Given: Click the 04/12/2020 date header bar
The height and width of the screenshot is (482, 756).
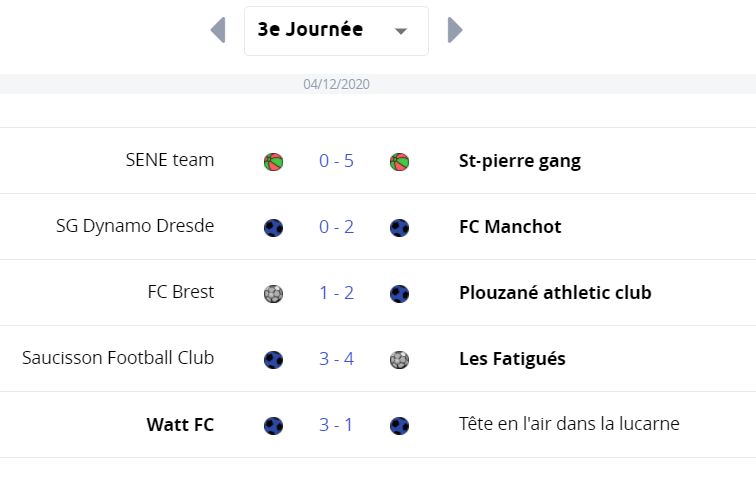Looking at the screenshot, I should point(378,84).
